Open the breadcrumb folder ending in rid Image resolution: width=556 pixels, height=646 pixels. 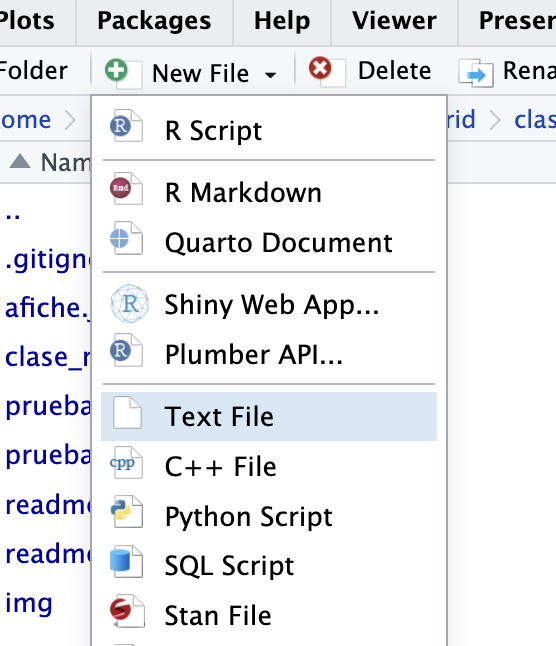click(x=461, y=119)
